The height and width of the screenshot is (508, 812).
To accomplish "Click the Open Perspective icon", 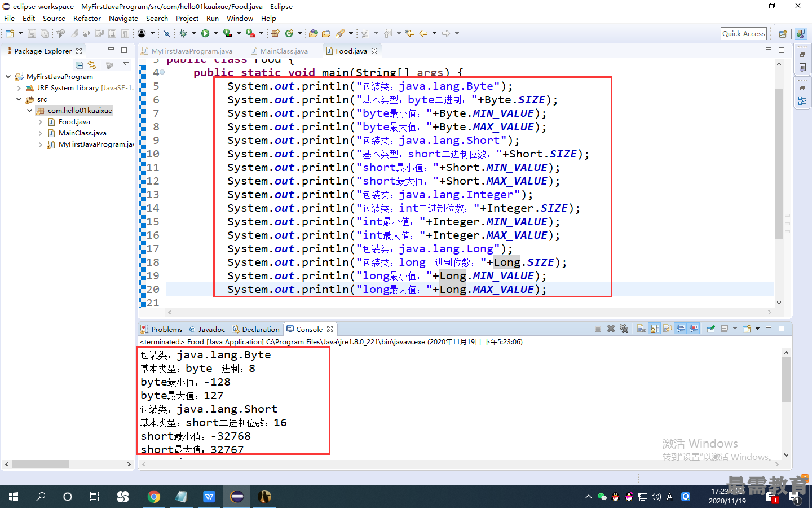I will (x=783, y=34).
